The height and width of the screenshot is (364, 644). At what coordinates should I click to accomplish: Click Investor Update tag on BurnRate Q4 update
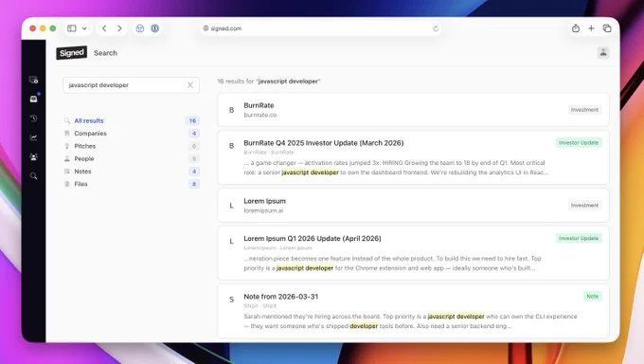(x=579, y=143)
